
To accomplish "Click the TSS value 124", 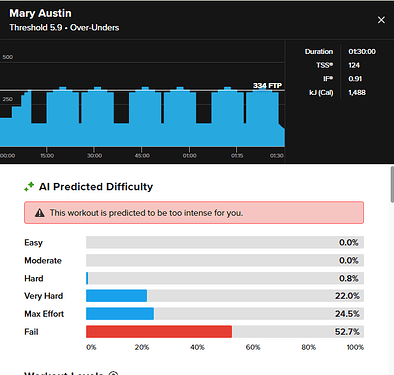I will (x=354, y=65).
